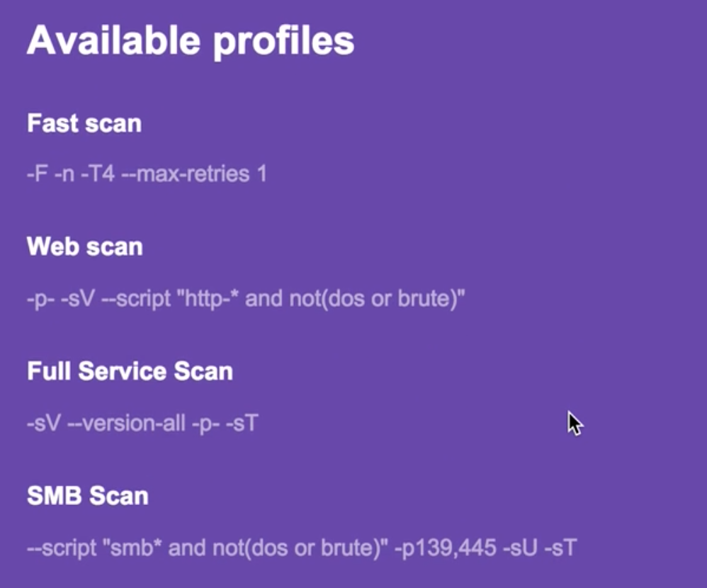Screen dimensions: 707x588
Task: Select the Web scan profile title
Action: (x=85, y=247)
